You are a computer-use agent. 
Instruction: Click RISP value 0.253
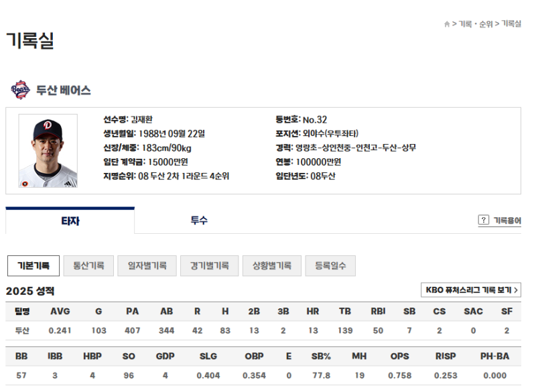coord(446,375)
